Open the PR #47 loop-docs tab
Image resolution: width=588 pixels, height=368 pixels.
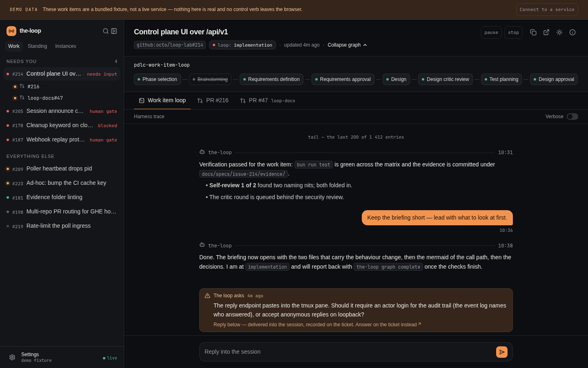(x=267, y=101)
